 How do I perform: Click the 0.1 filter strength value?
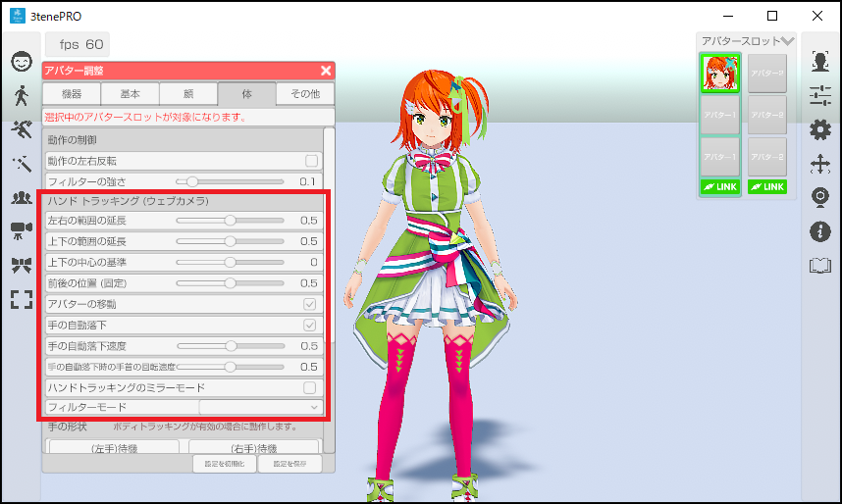pos(307,181)
